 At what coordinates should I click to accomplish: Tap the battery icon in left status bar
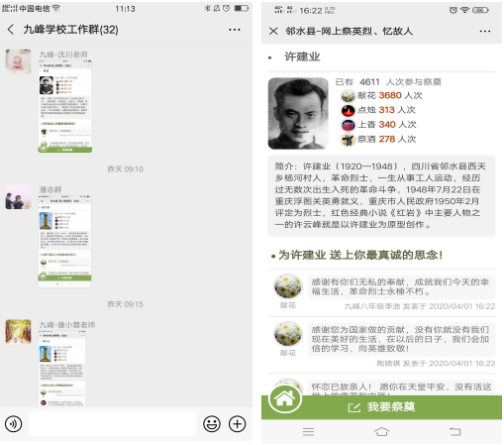242,9
